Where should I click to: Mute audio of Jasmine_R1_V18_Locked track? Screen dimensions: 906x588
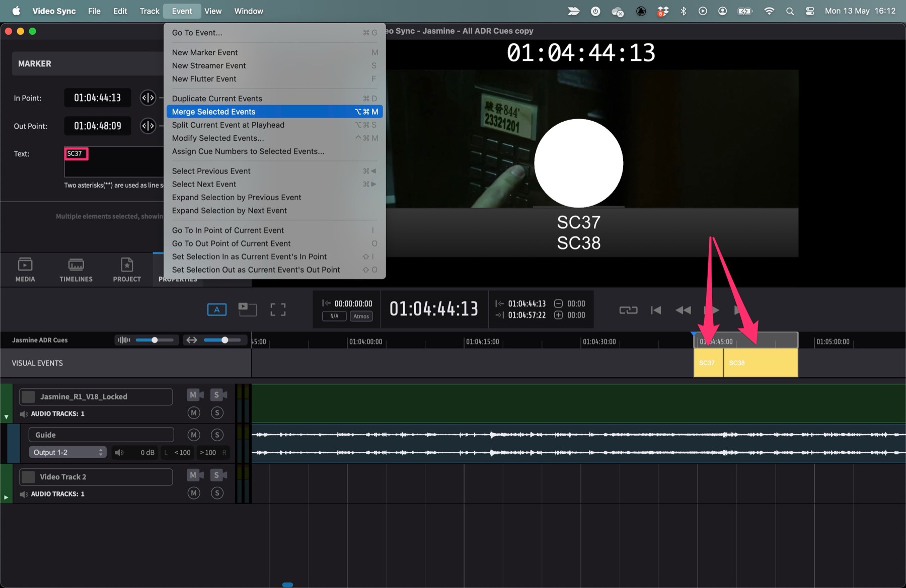click(x=194, y=413)
